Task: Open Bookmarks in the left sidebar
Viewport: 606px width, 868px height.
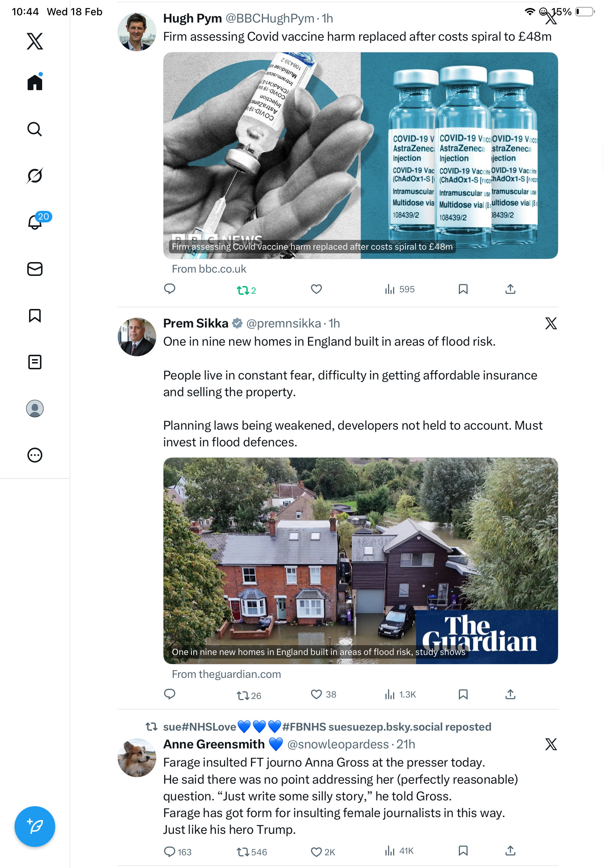Action: [35, 315]
